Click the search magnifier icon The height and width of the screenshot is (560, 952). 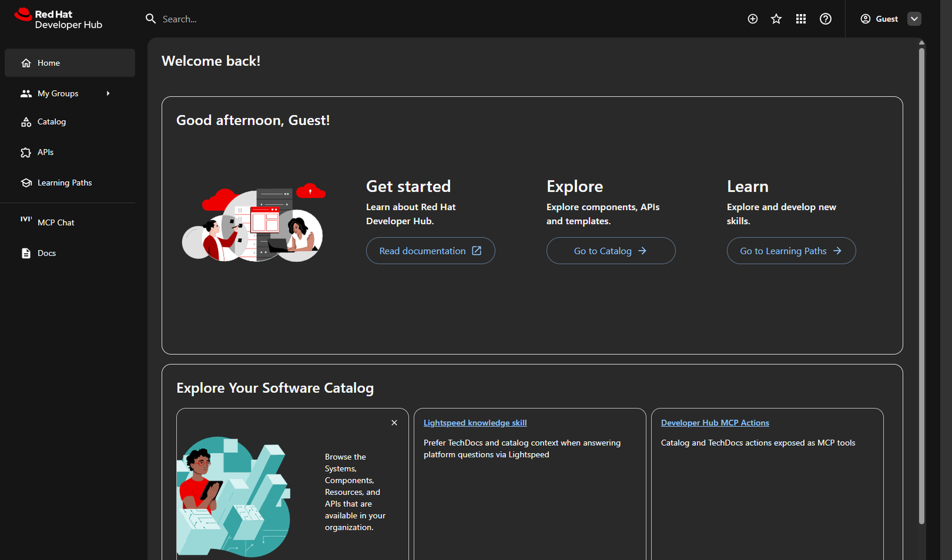point(151,19)
